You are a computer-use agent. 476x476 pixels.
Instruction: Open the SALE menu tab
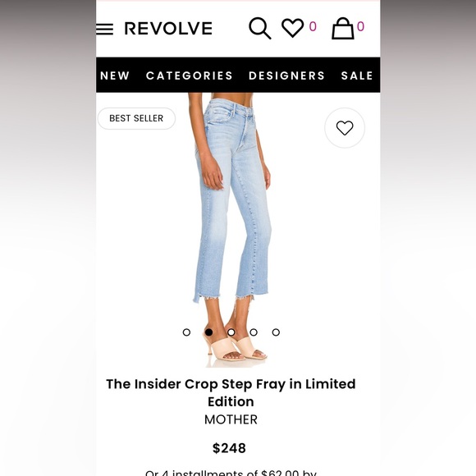(357, 76)
